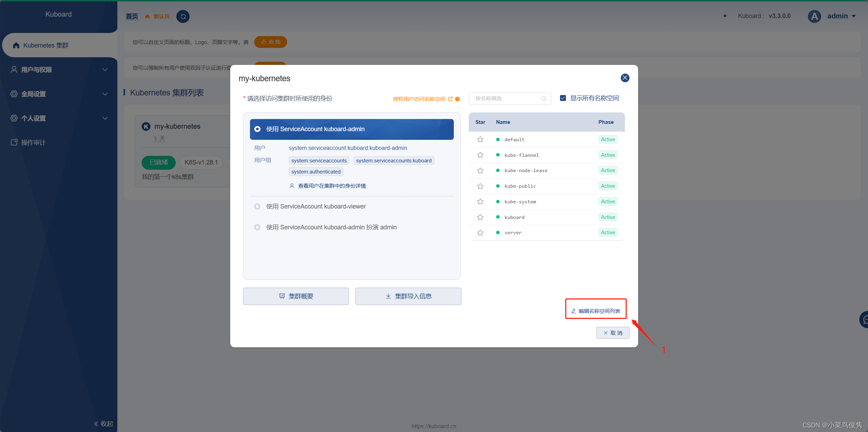Toggle 显示所有名称空间 checkbox
The height and width of the screenshot is (432, 868).
[x=563, y=98]
